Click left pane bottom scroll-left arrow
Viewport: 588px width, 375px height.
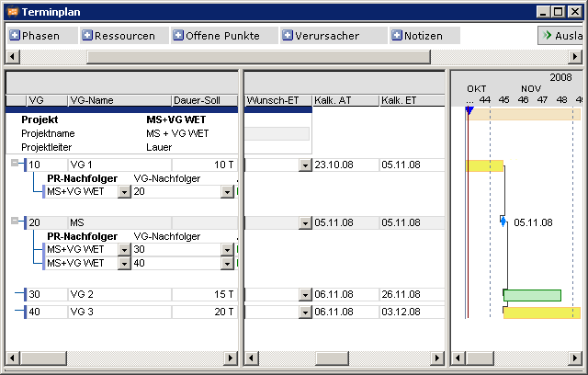point(13,358)
